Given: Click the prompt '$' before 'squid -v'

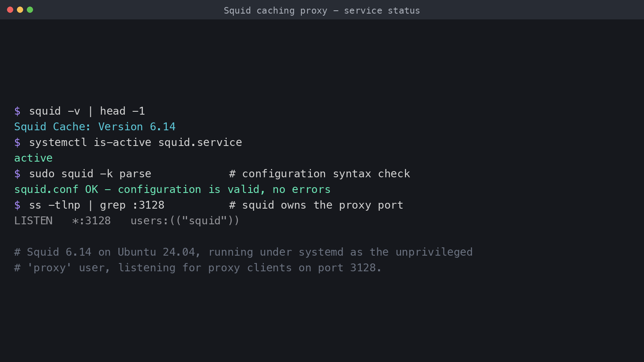Looking at the screenshot, I should (17, 111).
